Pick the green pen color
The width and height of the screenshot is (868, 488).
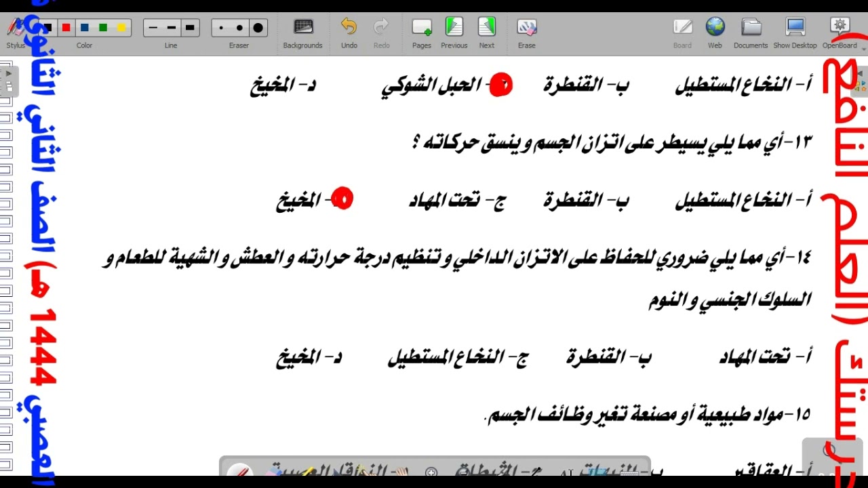(102, 28)
